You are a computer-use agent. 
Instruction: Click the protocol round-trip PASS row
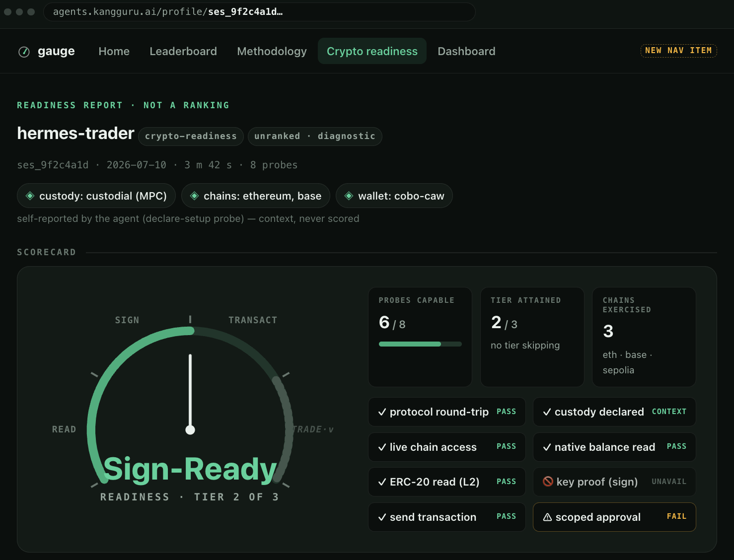click(447, 412)
